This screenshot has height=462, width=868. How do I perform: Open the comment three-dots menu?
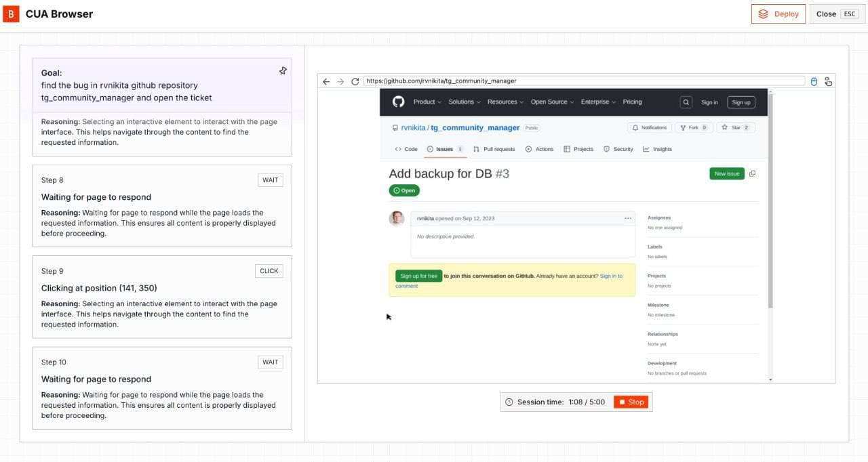[628, 218]
